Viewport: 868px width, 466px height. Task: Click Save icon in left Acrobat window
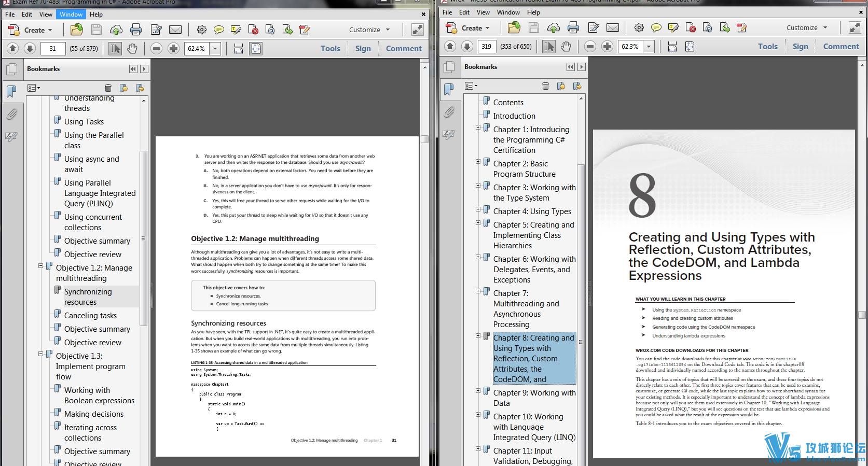coord(97,30)
